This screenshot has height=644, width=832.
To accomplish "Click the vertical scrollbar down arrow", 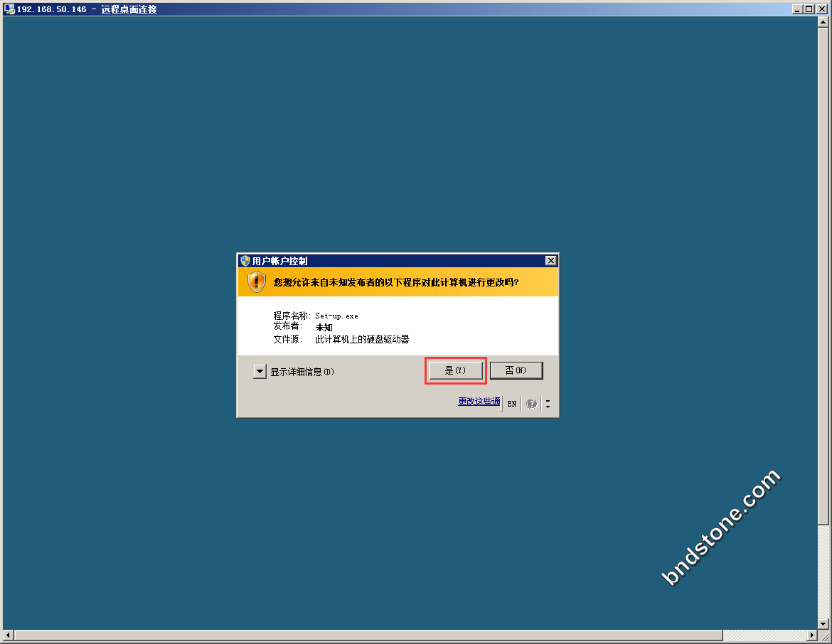I will (823, 623).
